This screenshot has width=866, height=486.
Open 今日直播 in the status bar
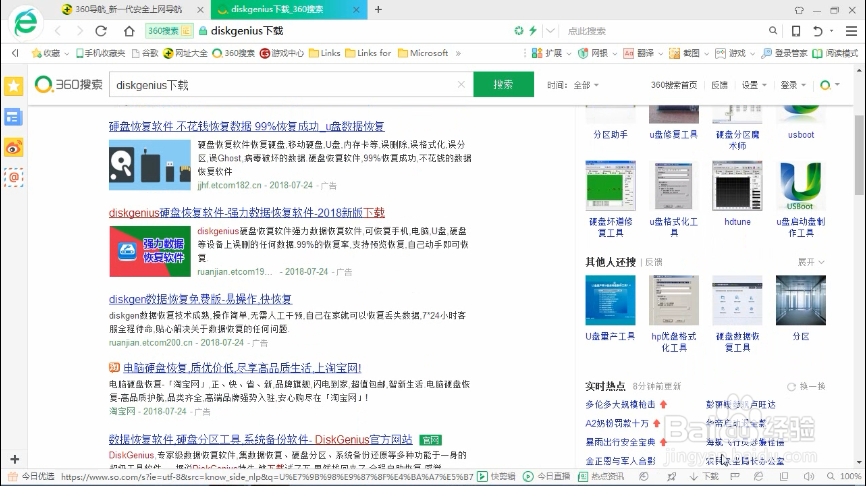[x=546, y=476]
